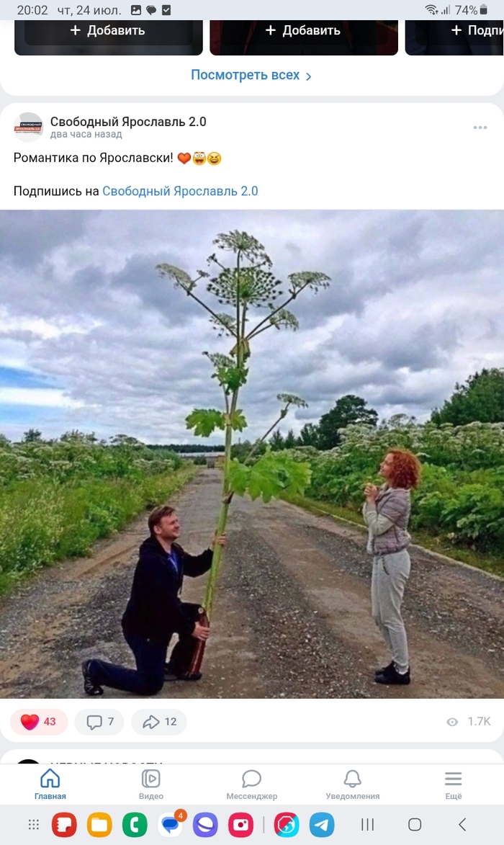Expand the list via Посмотреть всех
The width and height of the screenshot is (504, 845).
tap(251, 75)
